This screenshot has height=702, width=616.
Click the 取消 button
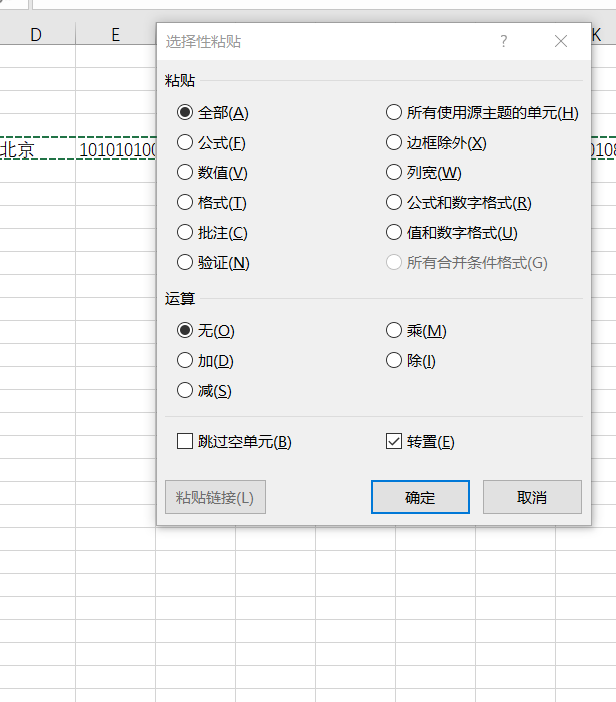[x=532, y=497]
